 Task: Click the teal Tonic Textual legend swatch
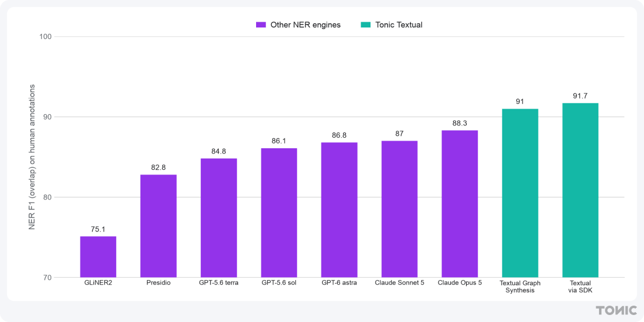click(366, 24)
